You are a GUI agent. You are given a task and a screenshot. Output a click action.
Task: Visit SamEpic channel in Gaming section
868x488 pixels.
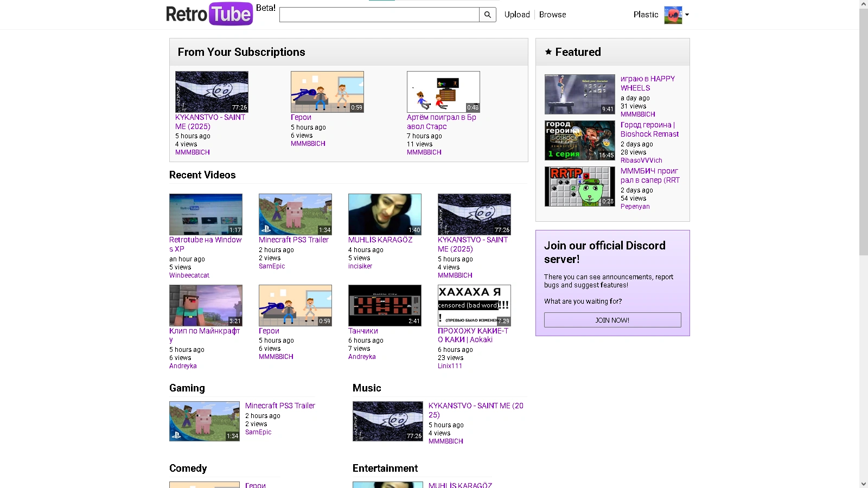[258, 432]
